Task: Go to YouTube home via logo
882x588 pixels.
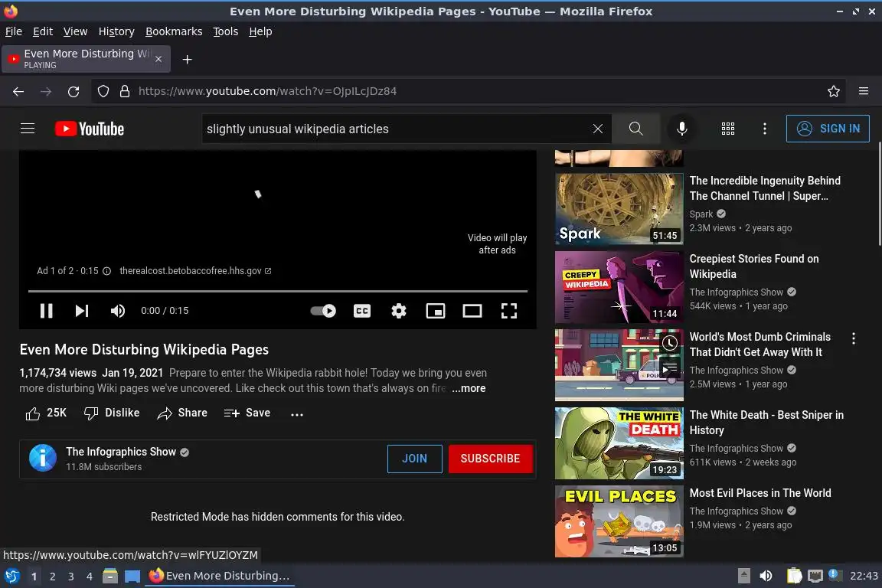Action: click(x=90, y=129)
